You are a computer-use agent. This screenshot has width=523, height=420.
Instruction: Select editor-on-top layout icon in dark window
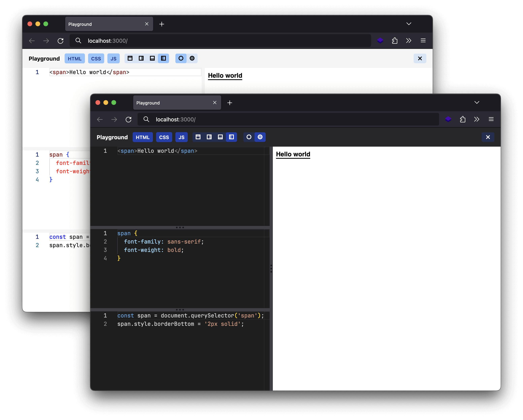click(198, 137)
